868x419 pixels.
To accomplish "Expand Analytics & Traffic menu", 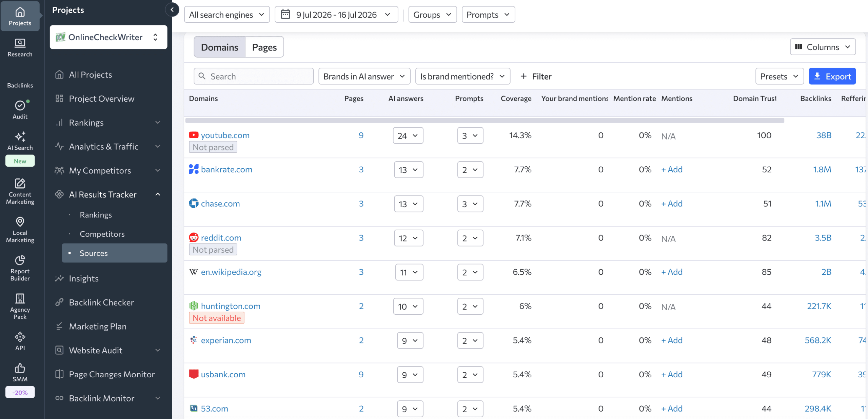I will pos(158,146).
